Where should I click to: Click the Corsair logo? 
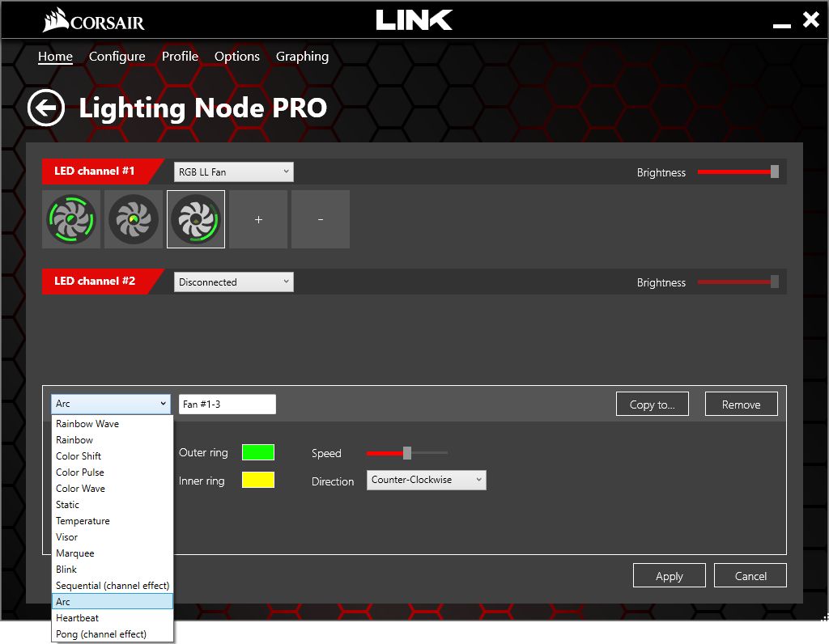pos(94,21)
